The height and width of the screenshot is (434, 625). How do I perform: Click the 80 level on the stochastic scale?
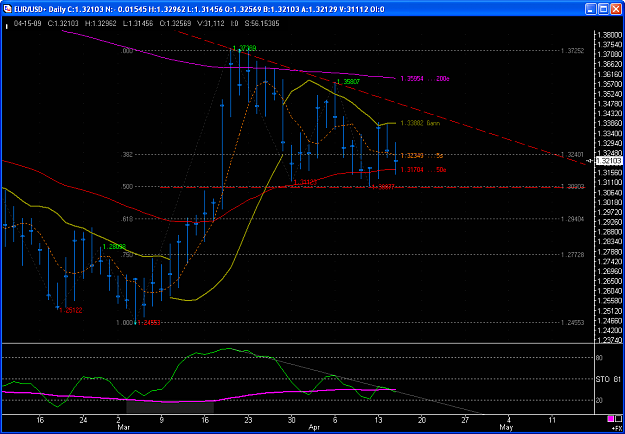tap(599, 358)
